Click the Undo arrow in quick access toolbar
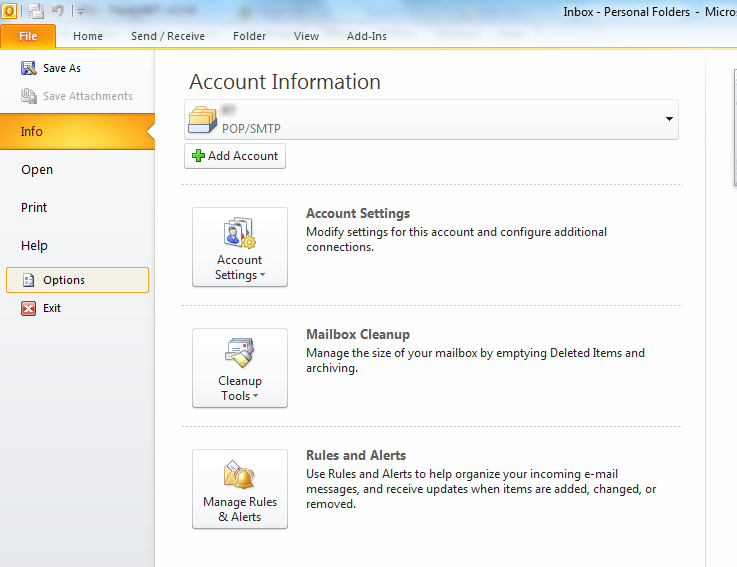This screenshot has height=567, width=737. pos(58,11)
